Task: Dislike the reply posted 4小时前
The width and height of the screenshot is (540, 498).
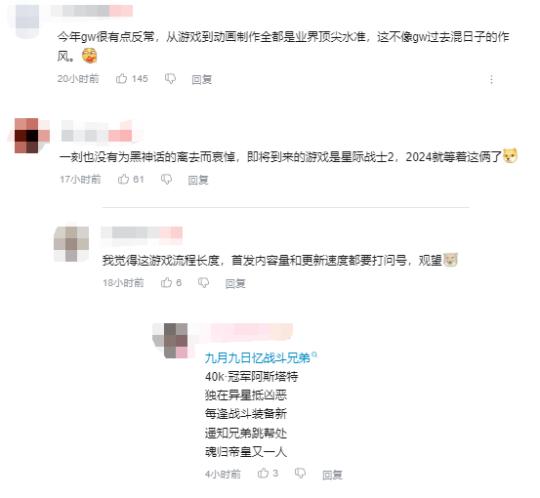Action: coord(300,474)
